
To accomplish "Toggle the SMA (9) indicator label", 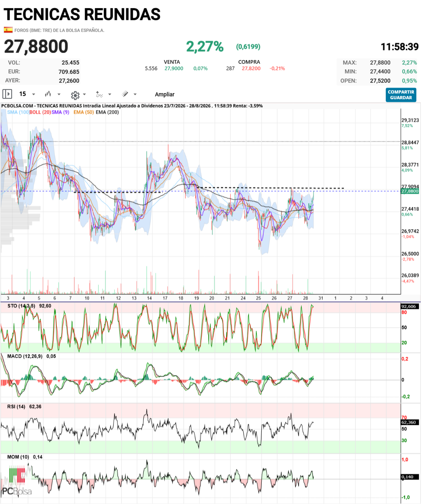I will [60, 112].
